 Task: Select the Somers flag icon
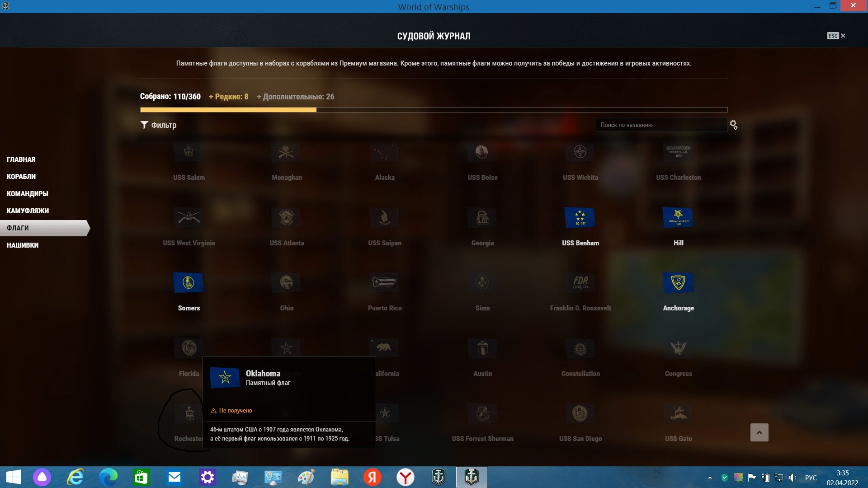[189, 282]
